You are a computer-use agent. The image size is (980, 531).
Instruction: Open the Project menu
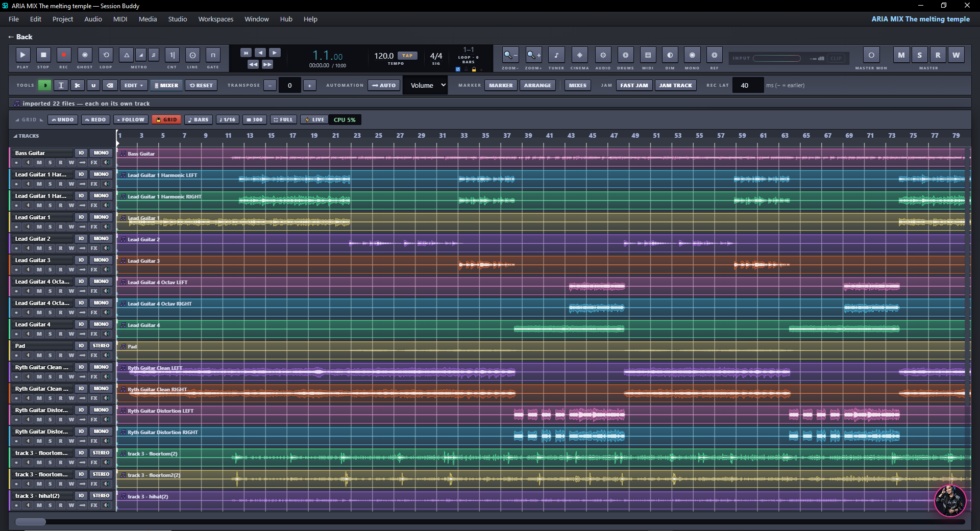63,19
